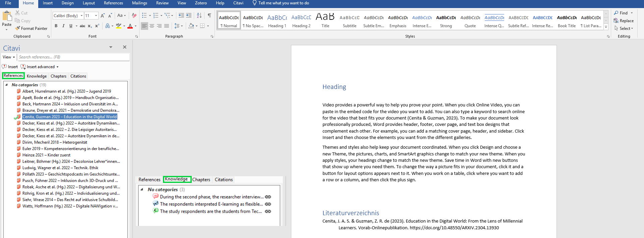The width and height of the screenshot is (644, 238).
Task: Toggle bold formatting
Action: 56,26
